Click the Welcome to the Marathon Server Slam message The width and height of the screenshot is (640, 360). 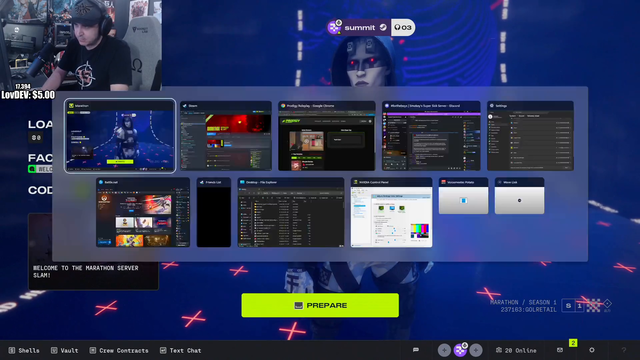[x=86, y=271]
